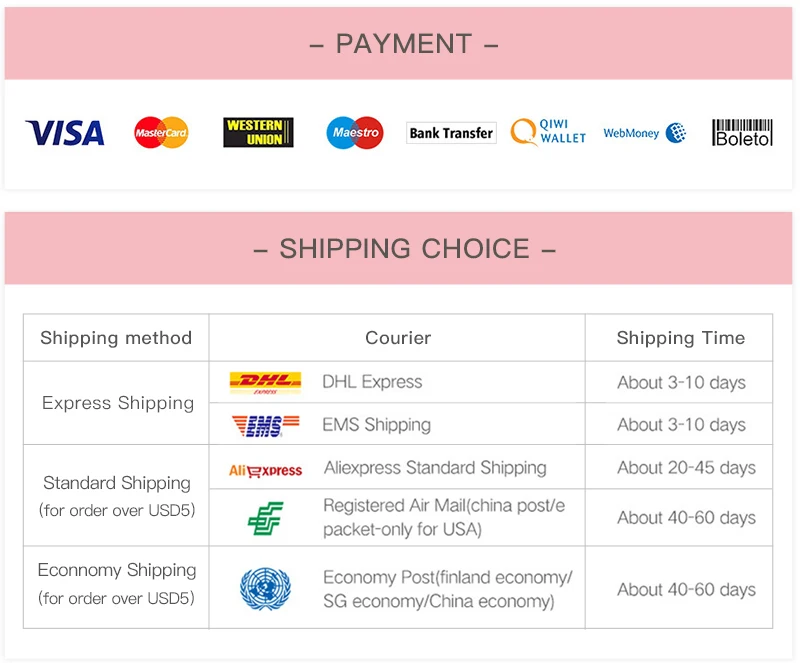Click the green China Post logo
The image size is (800, 663).
pos(265,518)
